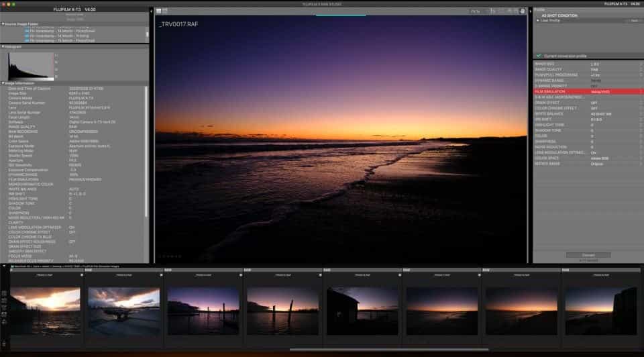The width and height of the screenshot is (644, 357).
Task: Collapse the Image Information section
Action: point(3,83)
